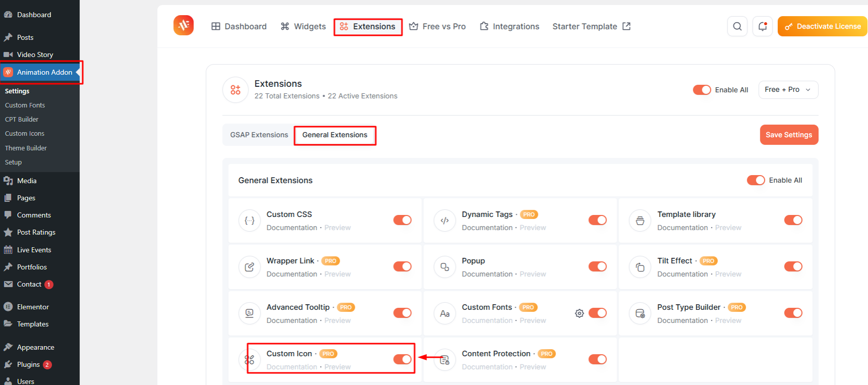Click the Tilt Effect icon
868x385 pixels.
(x=640, y=267)
